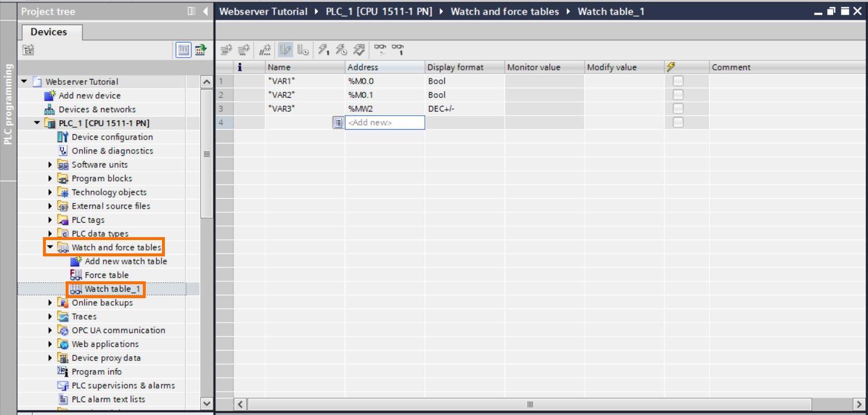868x415 pixels.
Task: Select the expanded mode icon in the toolbar
Action: [265, 51]
